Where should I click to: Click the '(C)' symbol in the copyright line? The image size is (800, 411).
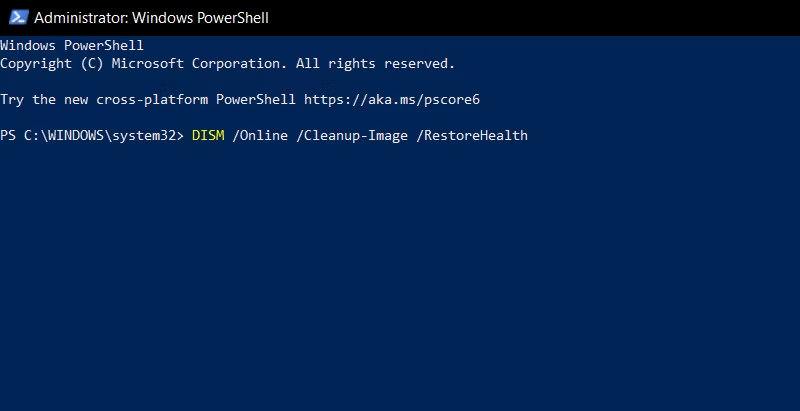click(92, 64)
